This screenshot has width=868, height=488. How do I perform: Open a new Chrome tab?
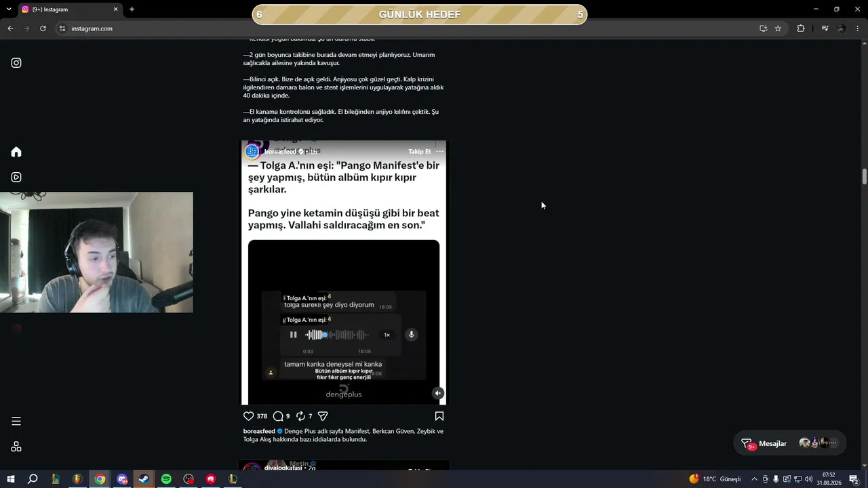[x=132, y=9]
